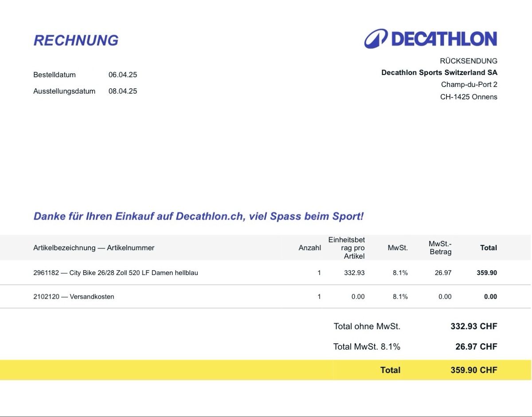Select the Bestelldatum label
The height and width of the screenshot is (417, 532).
pos(55,75)
